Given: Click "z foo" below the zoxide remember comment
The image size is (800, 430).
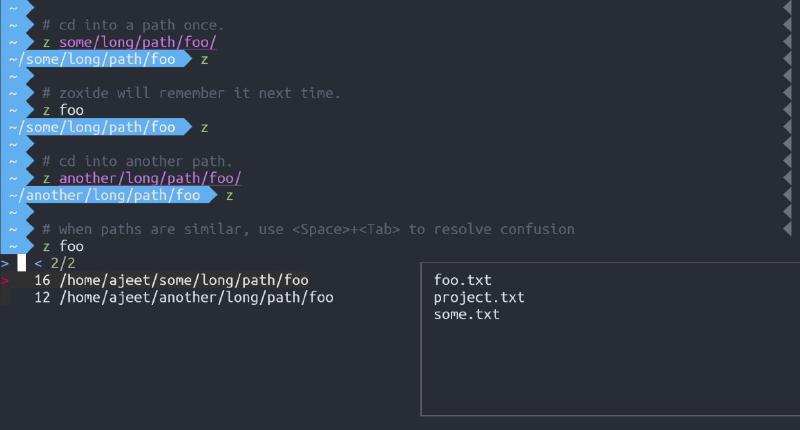Looking at the screenshot, I should point(63,110).
